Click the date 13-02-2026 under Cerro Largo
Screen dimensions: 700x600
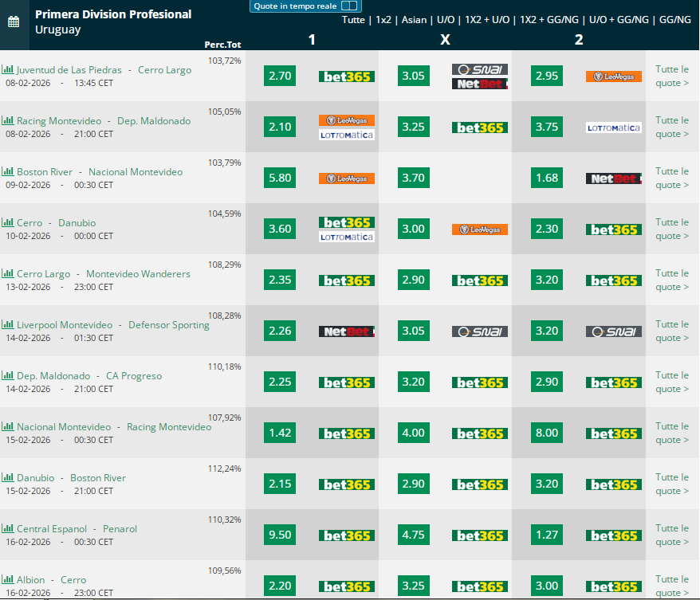click(28, 287)
